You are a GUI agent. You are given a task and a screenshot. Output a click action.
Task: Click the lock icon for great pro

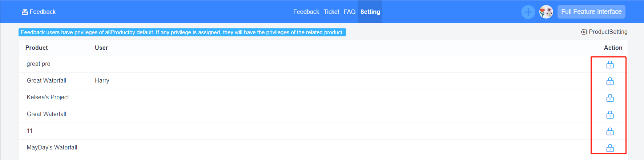[610, 64]
